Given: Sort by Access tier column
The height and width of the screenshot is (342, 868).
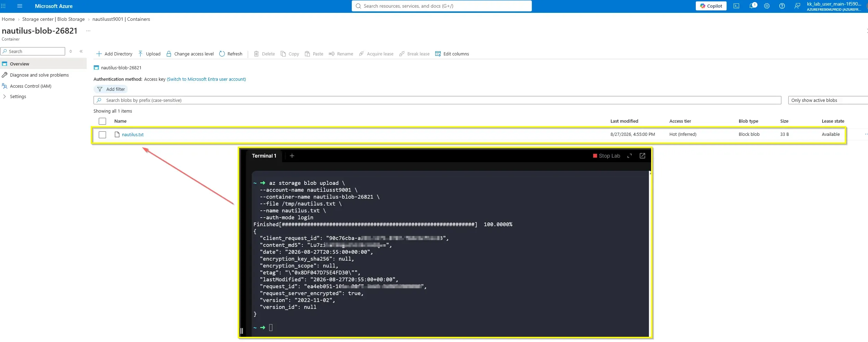Looking at the screenshot, I should pos(680,121).
